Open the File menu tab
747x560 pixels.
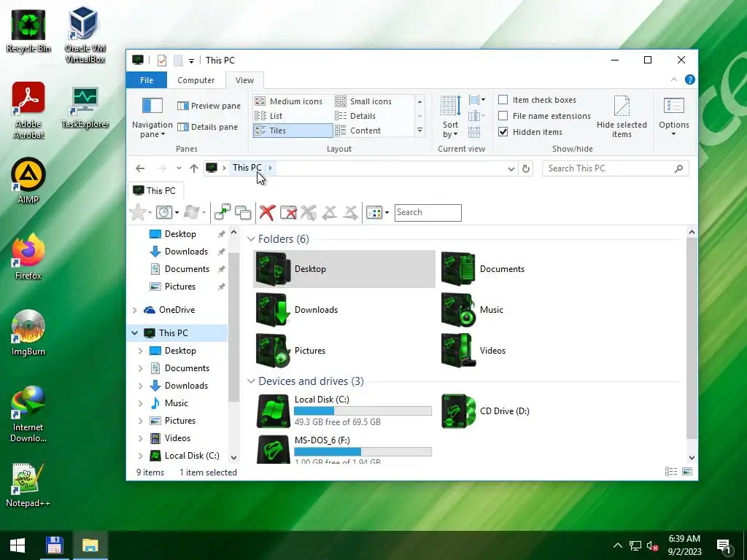click(147, 80)
